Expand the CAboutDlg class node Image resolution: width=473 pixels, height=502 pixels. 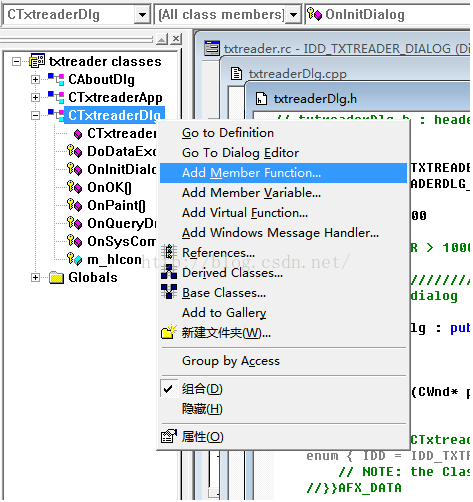[35, 79]
